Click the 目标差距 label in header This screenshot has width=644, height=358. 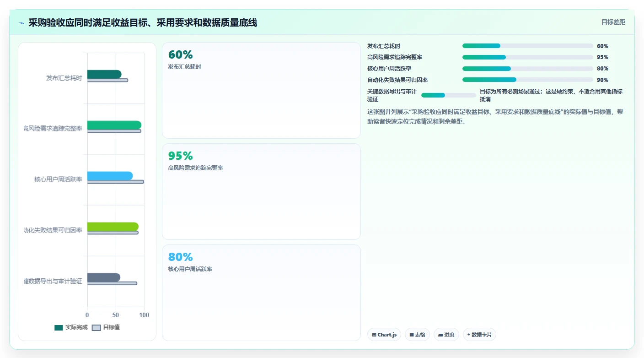coord(613,22)
